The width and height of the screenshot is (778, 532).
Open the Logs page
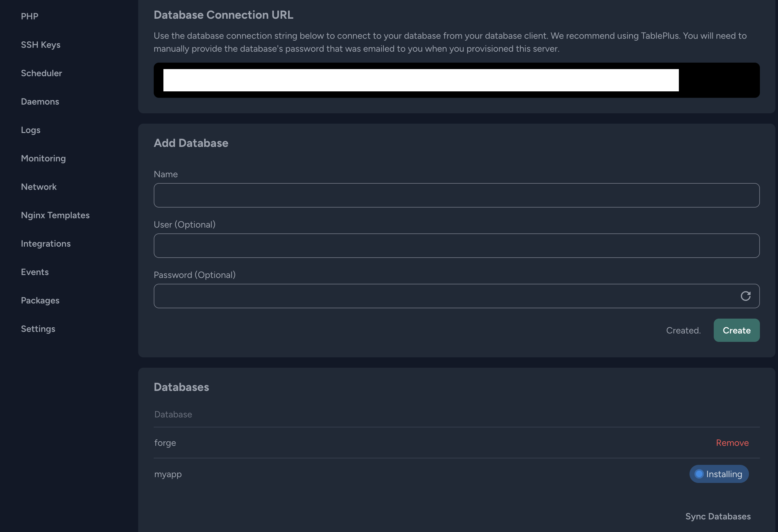click(30, 130)
